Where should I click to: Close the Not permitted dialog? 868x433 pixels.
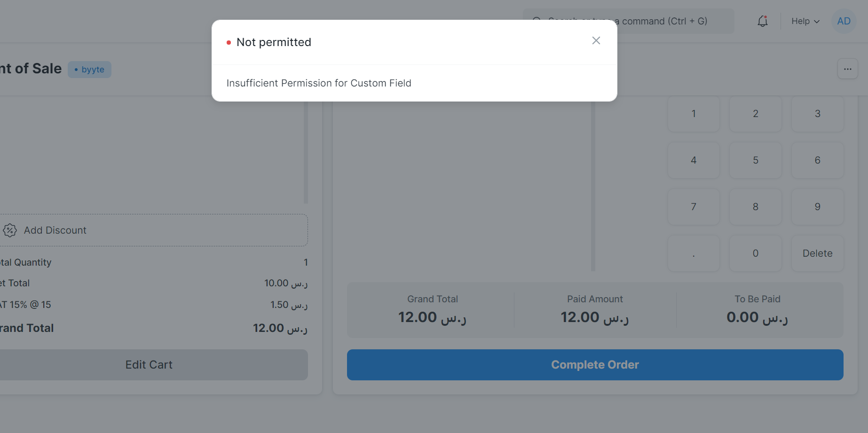click(596, 41)
